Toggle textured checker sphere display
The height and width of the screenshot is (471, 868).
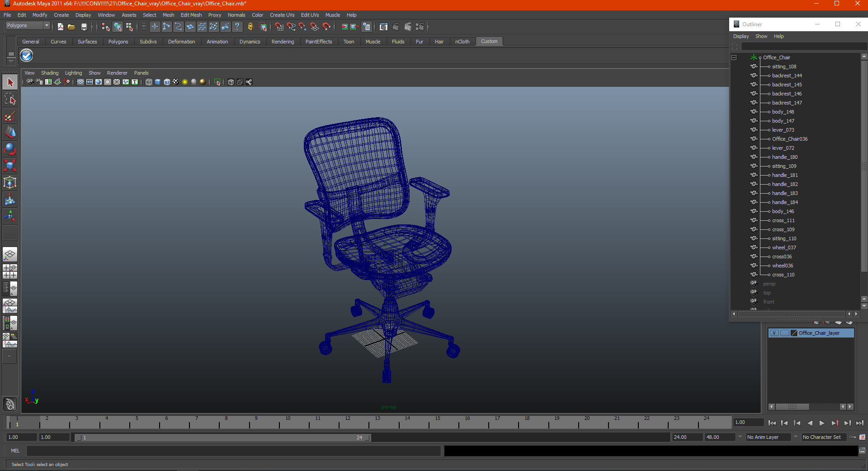tap(176, 82)
